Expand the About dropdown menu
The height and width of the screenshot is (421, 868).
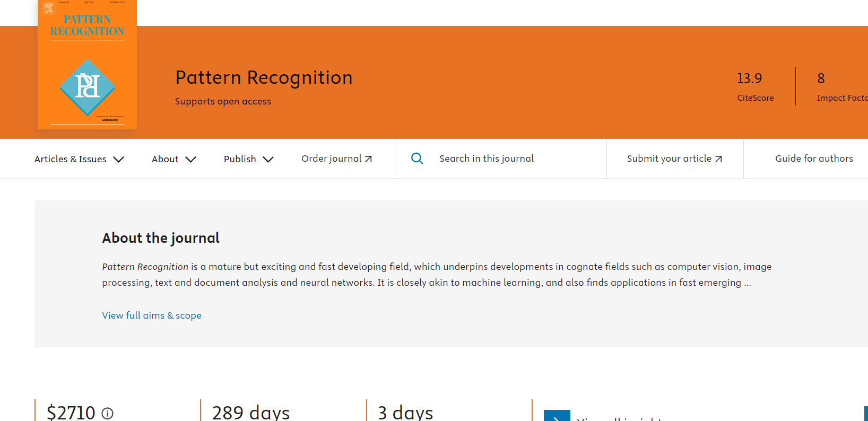click(174, 159)
